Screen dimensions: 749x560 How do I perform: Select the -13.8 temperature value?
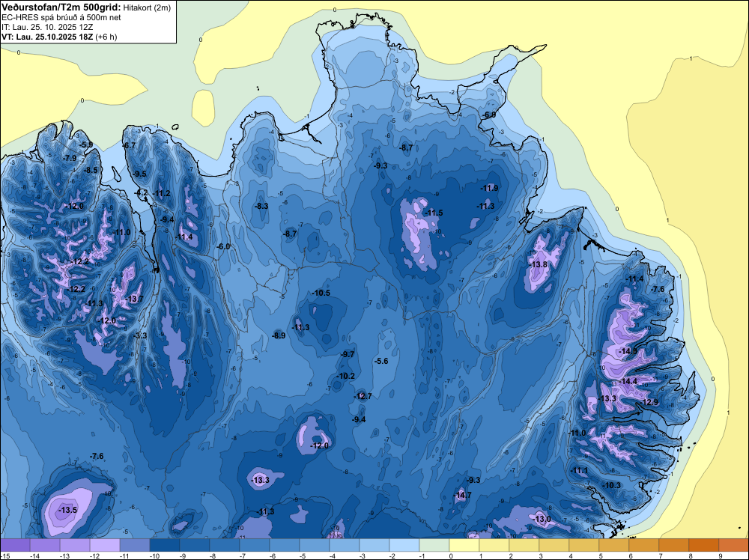pos(538,264)
